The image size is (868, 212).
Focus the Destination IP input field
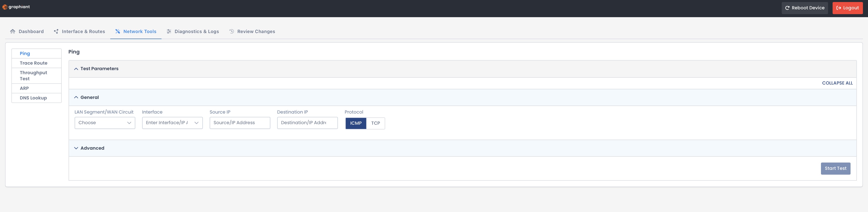[307, 123]
